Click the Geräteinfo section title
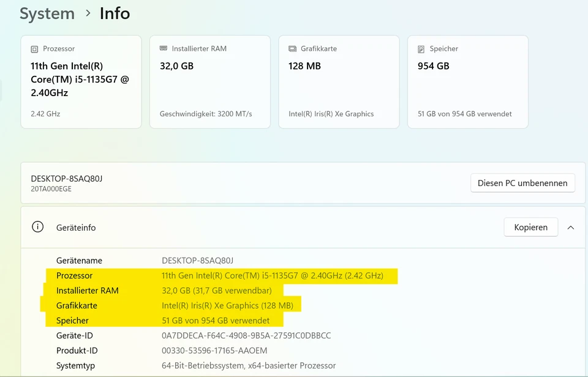 76,228
